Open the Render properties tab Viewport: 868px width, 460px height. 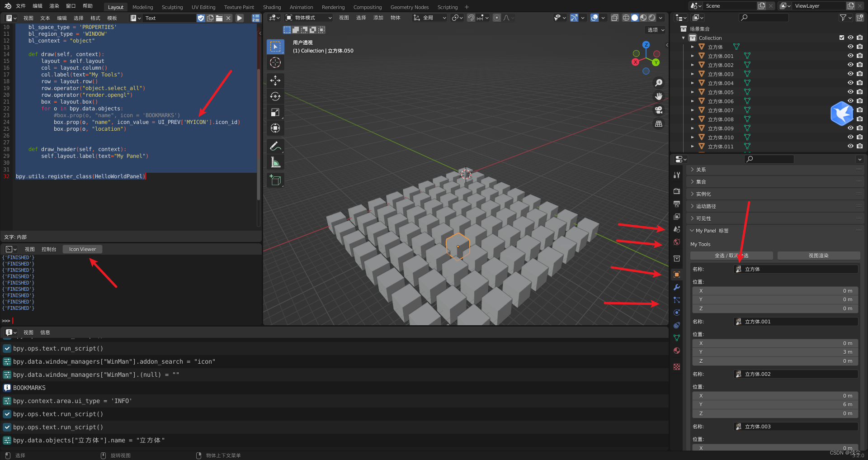[677, 191]
